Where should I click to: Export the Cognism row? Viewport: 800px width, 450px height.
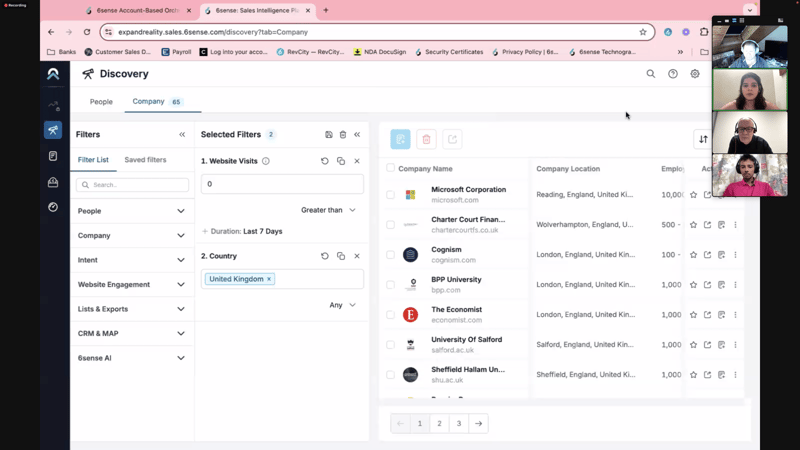coord(707,255)
